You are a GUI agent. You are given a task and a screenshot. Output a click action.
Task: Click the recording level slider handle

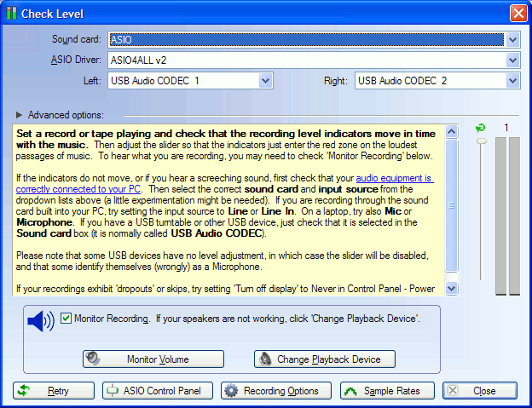click(482, 141)
